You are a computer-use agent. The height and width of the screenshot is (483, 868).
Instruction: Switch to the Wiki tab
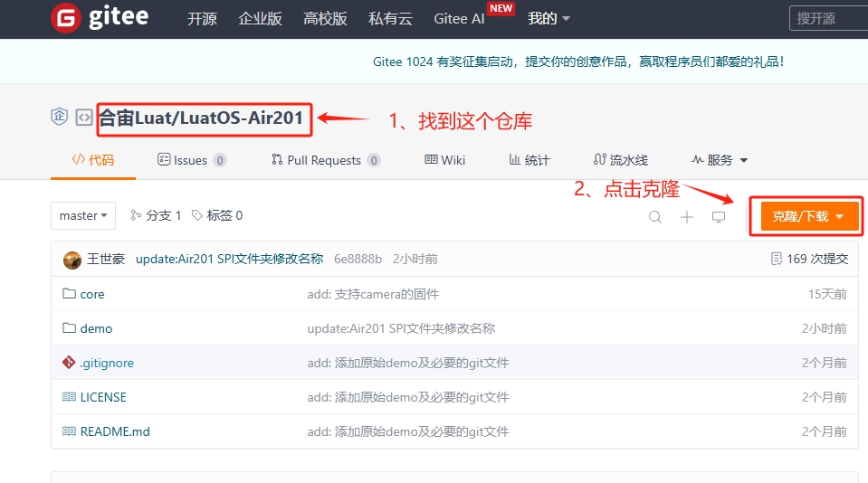[445, 160]
